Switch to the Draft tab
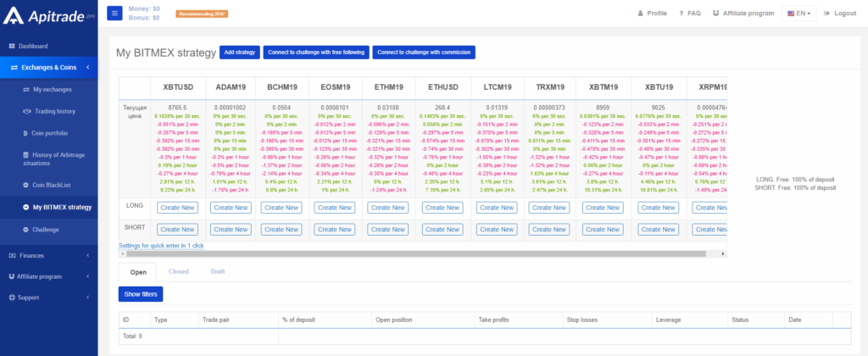This screenshot has width=868, height=356. click(218, 271)
